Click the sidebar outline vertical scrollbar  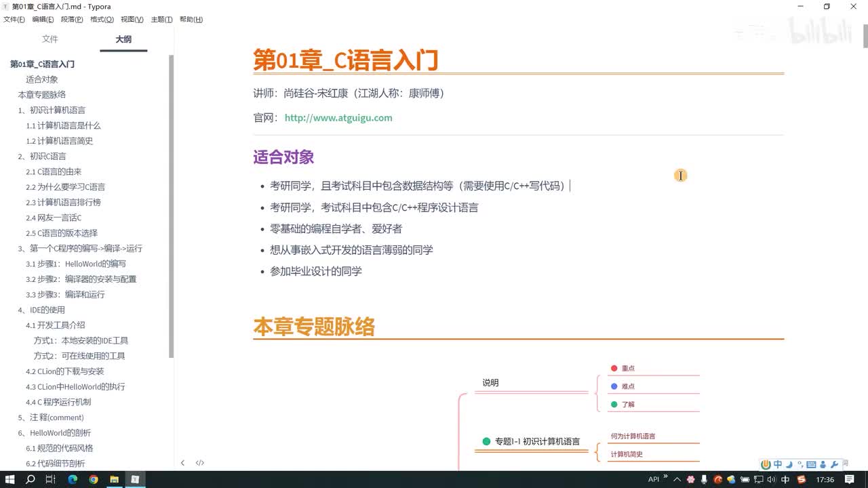click(x=172, y=206)
